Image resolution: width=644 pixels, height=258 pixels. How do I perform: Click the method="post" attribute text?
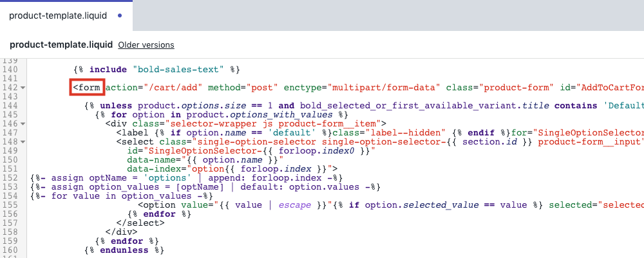coord(243,88)
